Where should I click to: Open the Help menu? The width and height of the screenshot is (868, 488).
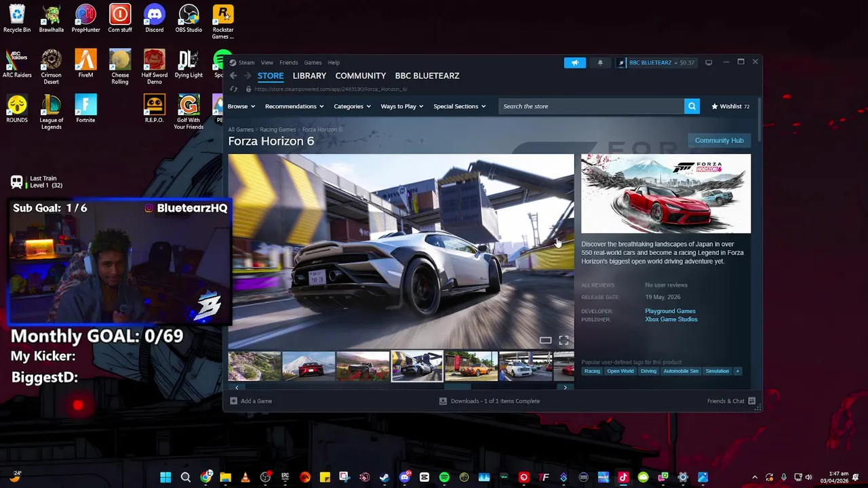click(334, 62)
